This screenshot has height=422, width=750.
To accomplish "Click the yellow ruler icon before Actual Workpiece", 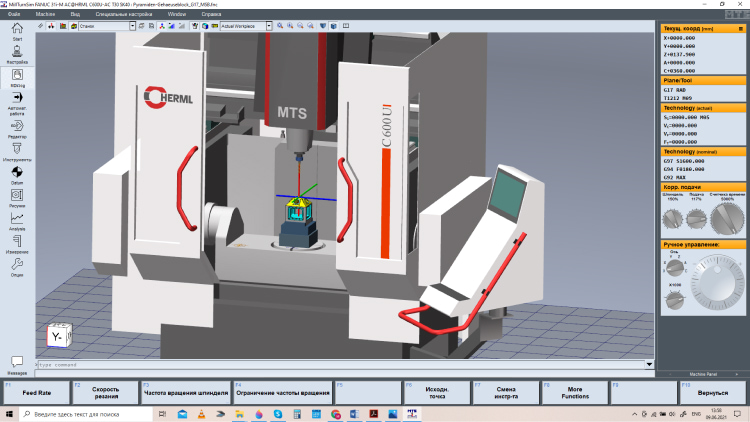I will [215, 26].
